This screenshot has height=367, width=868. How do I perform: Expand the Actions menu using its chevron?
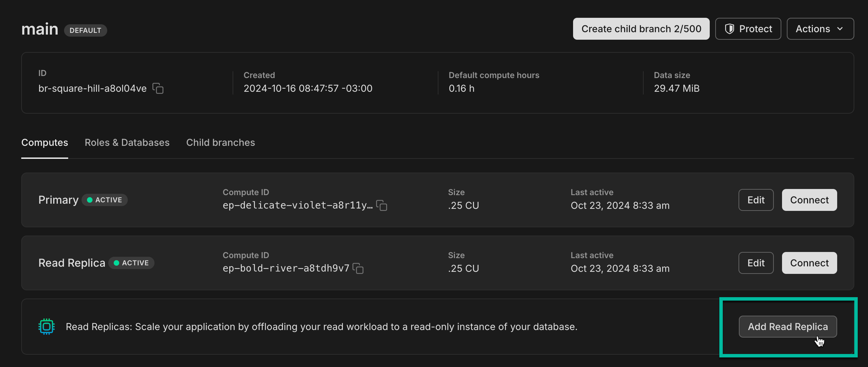[840, 29]
